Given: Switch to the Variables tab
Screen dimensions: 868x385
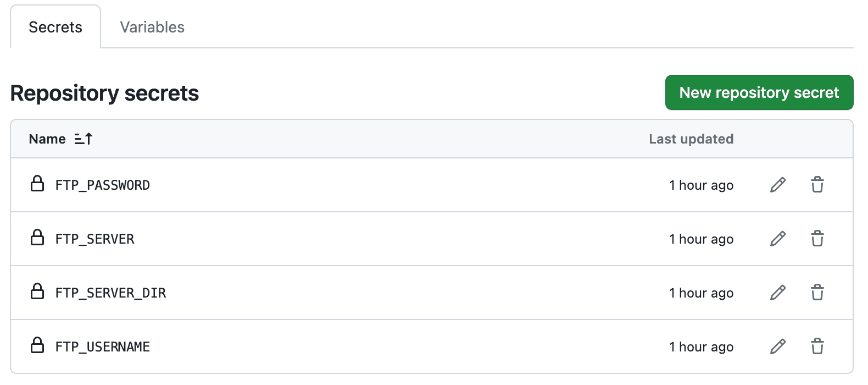Looking at the screenshot, I should coord(152,27).
